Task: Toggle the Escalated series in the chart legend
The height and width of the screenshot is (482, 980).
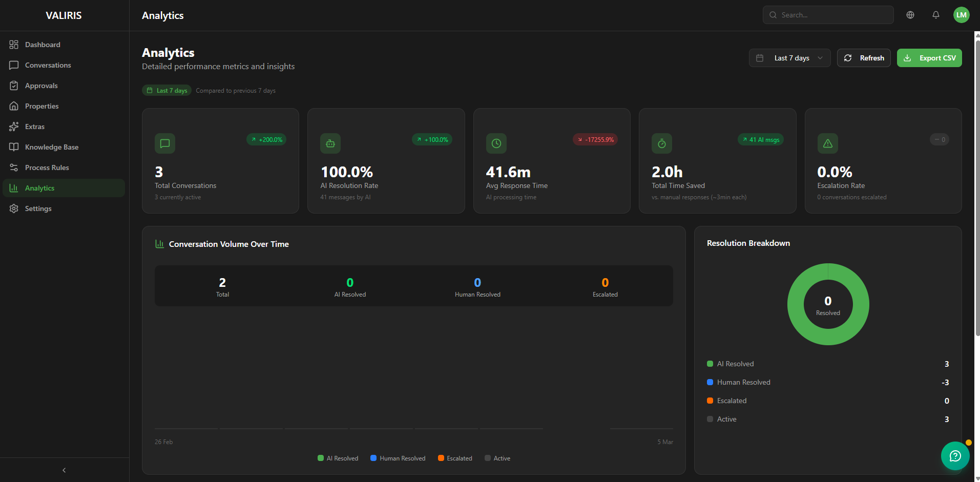Action: pyautogui.click(x=455, y=458)
